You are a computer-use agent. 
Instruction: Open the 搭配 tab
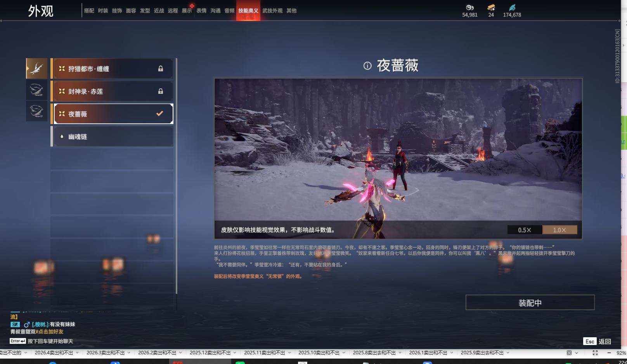pyautogui.click(x=89, y=11)
